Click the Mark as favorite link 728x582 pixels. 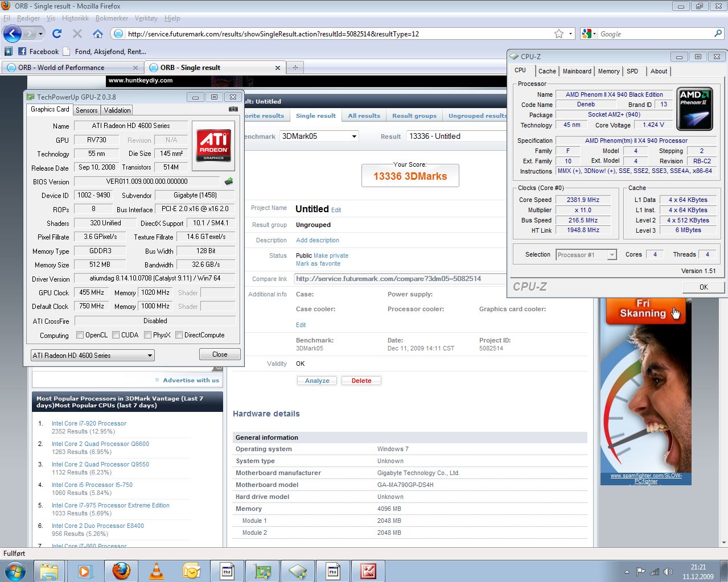tap(318, 263)
